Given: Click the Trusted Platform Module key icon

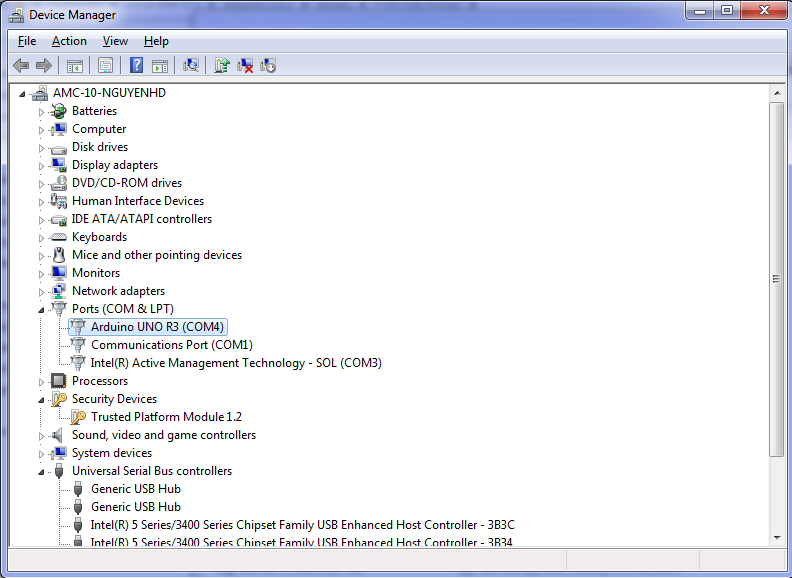Looking at the screenshot, I should click(78, 417).
